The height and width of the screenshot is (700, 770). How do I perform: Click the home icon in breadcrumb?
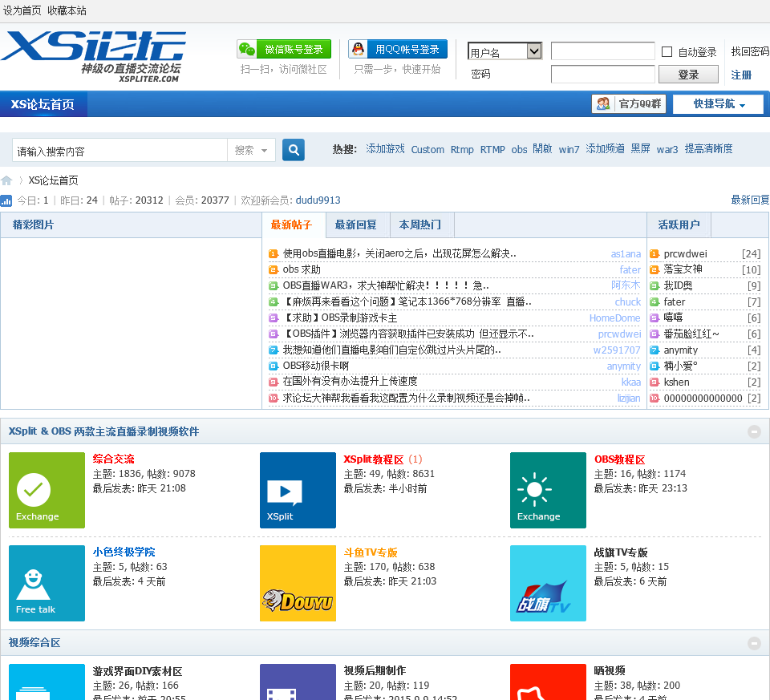7,180
